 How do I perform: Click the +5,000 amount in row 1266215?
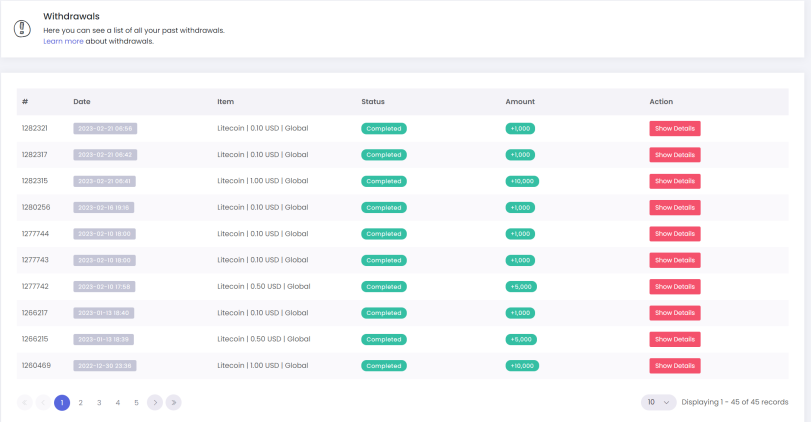click(x=521, y=339)
